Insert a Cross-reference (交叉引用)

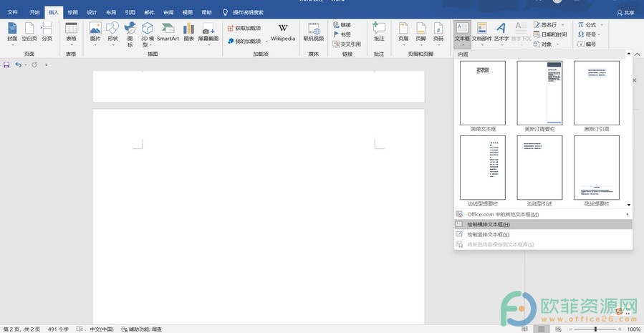347,44
